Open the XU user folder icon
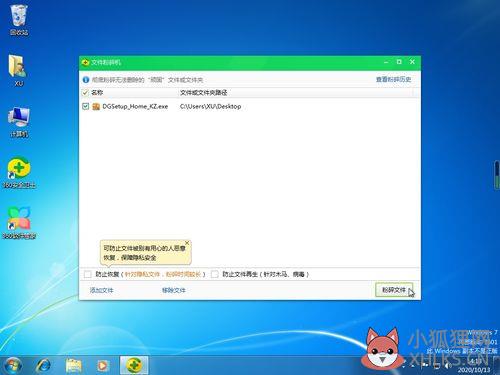Viewport: 500px width, 375px height. pos(18,70)
